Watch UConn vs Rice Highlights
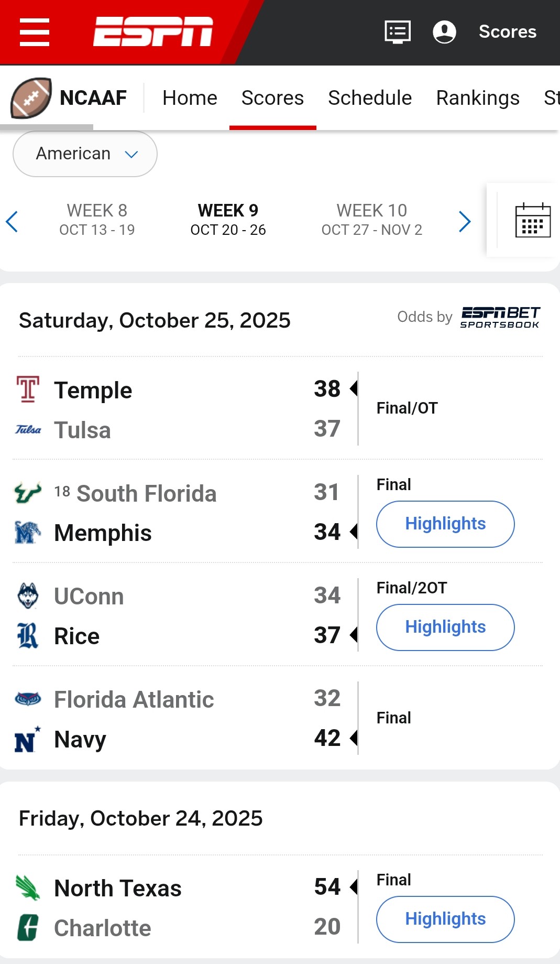This screenshot has height=964, width=560. click(445, 627)
